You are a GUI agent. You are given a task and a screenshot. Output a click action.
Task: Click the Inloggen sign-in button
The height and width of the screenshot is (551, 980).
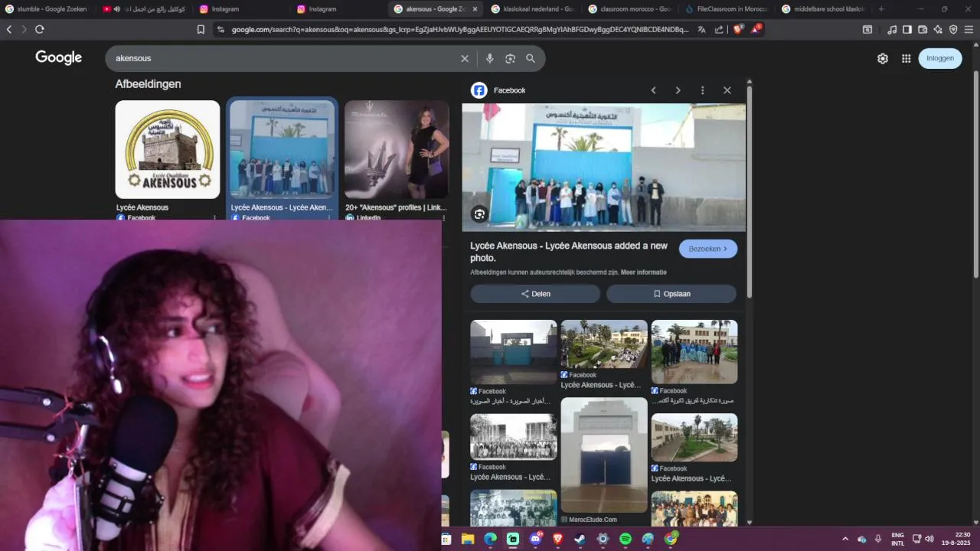[940, 58]
